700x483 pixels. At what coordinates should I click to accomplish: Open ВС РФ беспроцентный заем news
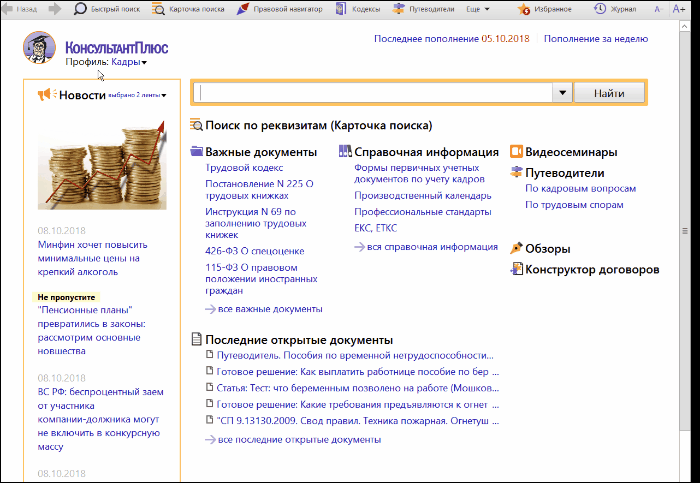click(x=100, y=419)
